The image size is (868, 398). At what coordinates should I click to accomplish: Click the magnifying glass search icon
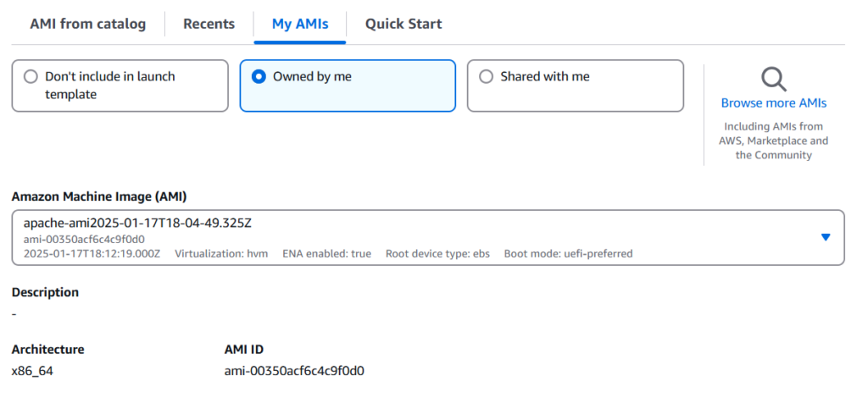coord(773,79)
